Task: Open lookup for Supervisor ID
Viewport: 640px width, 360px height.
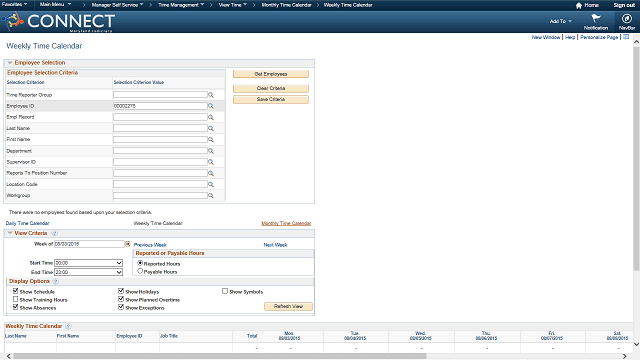Action: tap(211, 162)
